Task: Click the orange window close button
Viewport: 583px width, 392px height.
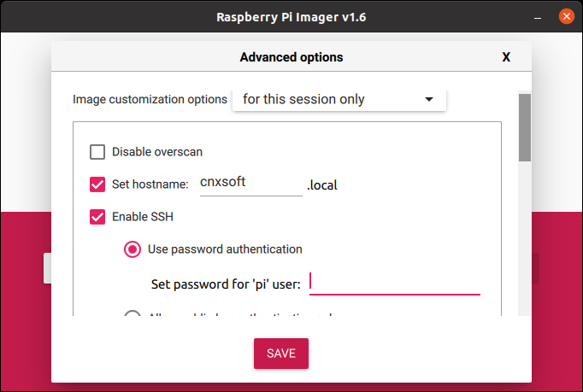Action: pos(566,16)
